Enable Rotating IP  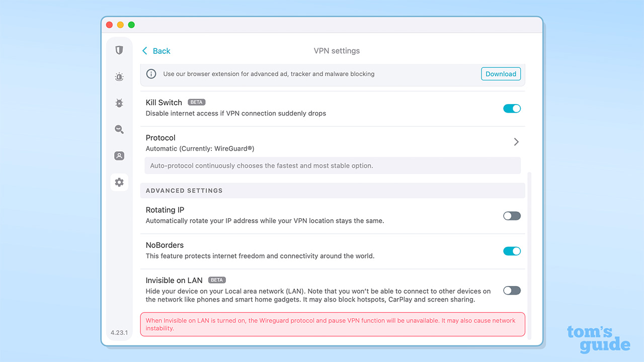(x=512, y=216)
